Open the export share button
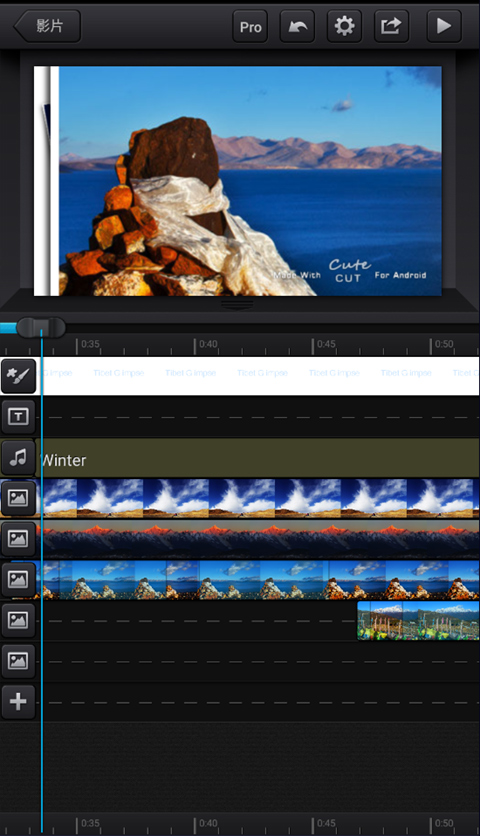 coord(391,26)
